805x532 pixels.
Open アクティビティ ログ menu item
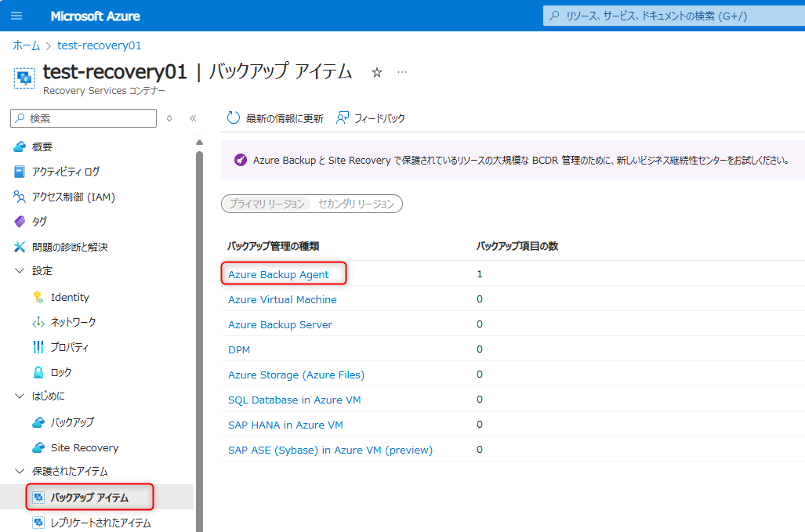[66, 172]
